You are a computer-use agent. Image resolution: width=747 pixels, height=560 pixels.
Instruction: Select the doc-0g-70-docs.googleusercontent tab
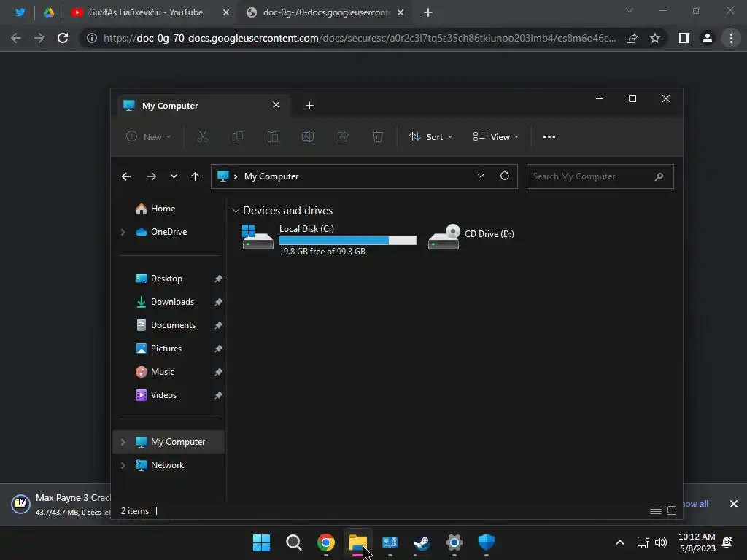325,12
